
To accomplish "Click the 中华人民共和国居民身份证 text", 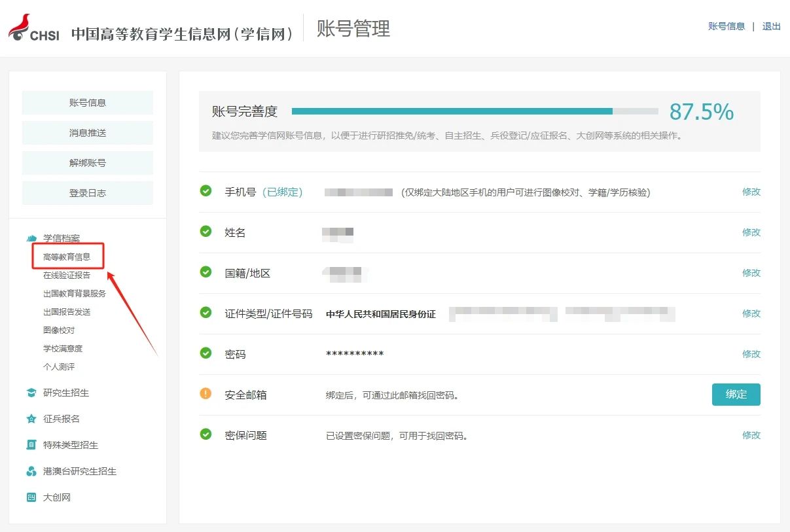I will (381, 314).
